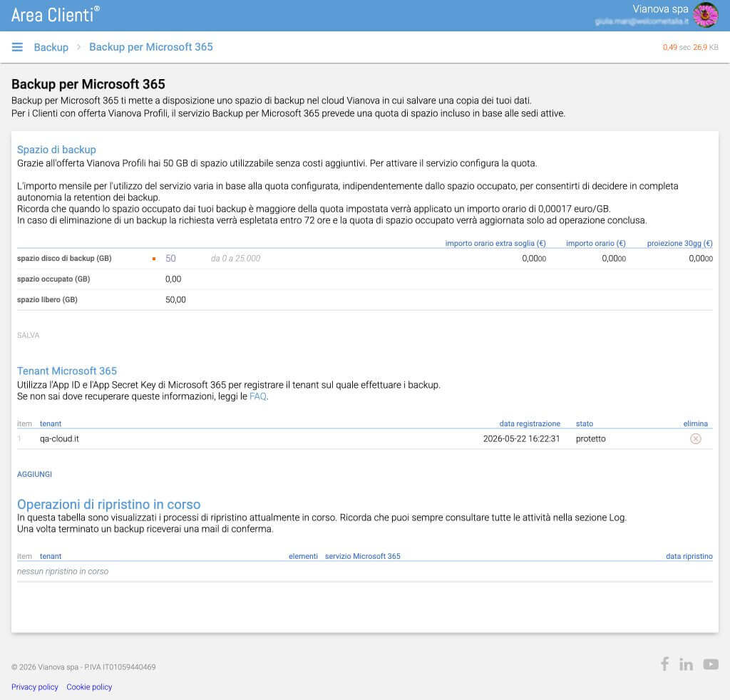Click the Vianova spa account name

point(660,9)
